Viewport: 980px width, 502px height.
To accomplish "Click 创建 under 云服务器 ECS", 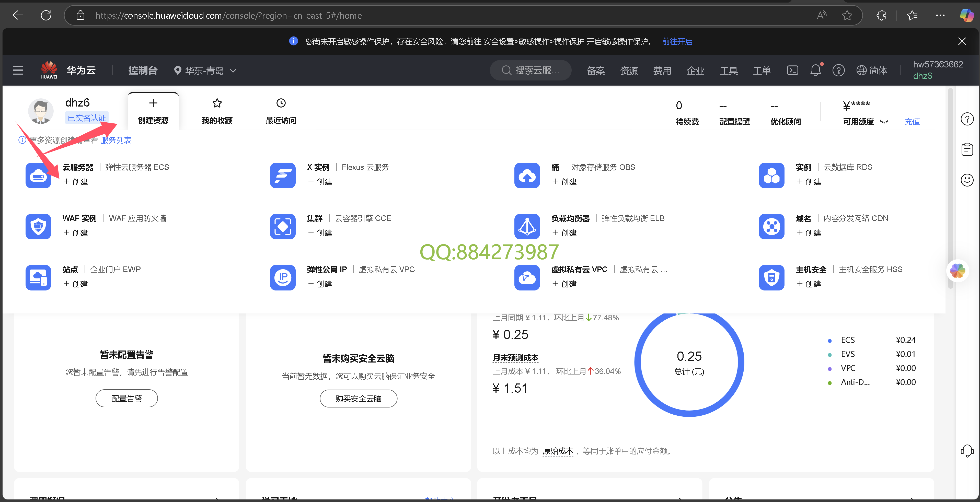I will (76, 182).
